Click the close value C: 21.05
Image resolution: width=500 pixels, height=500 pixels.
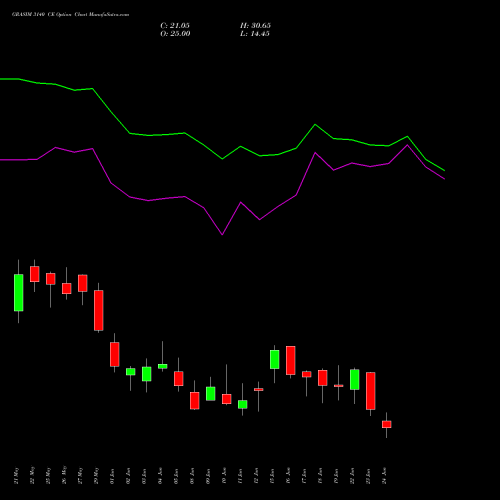click(175, 26)
